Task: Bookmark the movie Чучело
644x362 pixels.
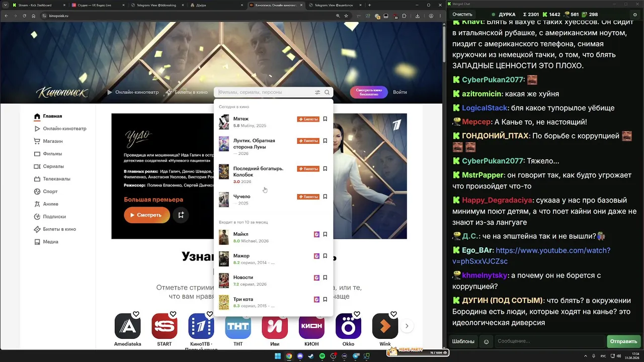Action: (325, 197)
